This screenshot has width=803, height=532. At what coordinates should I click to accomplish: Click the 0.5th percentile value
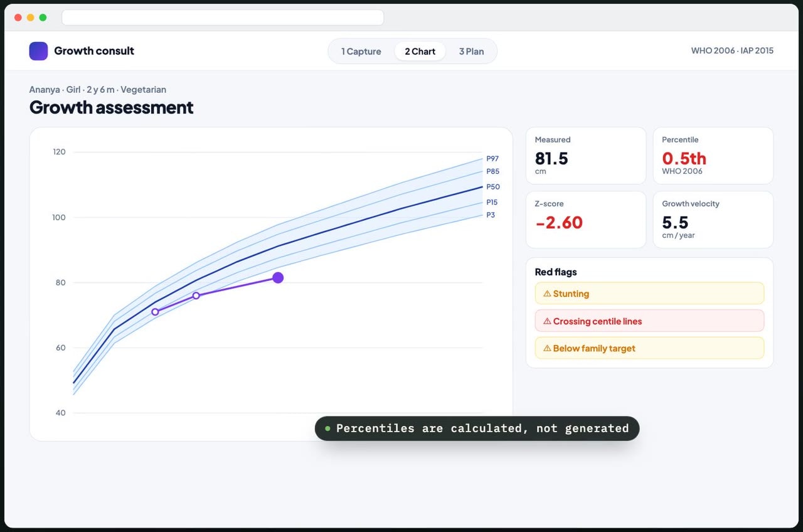tap(684, 158)
